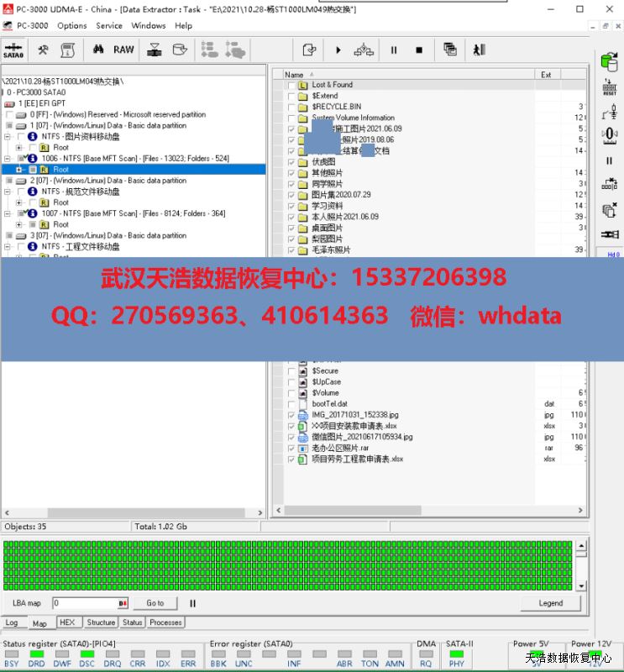Switch to the HEX tab

[66, 622]
